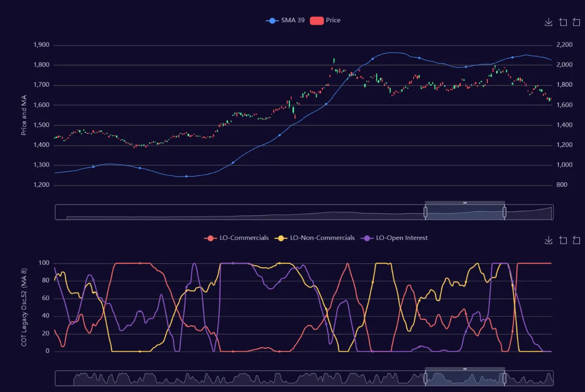Hide the LO-Open Interest series
This screenshot has height=392, width=585.
(394, 238)
